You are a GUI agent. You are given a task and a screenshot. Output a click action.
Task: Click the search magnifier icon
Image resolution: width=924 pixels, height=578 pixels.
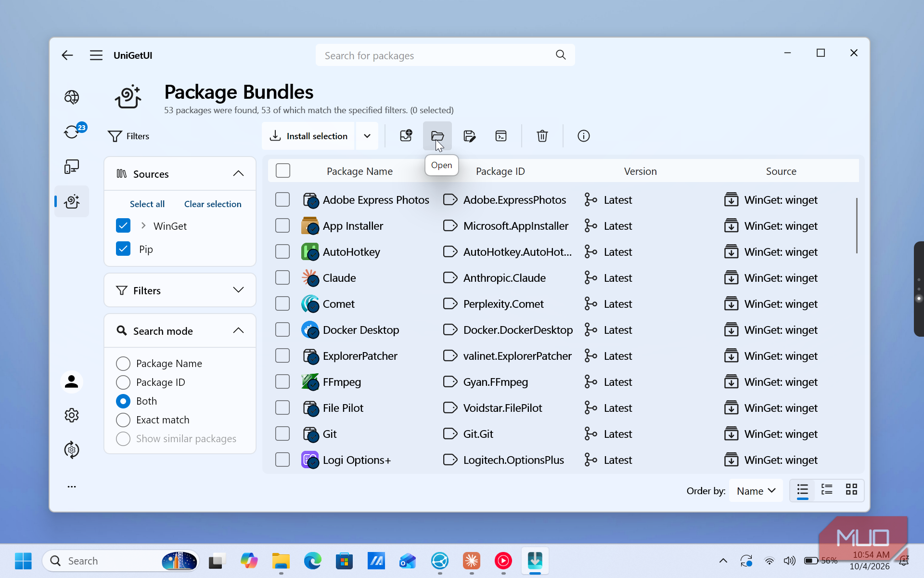[x=561, y=55]
